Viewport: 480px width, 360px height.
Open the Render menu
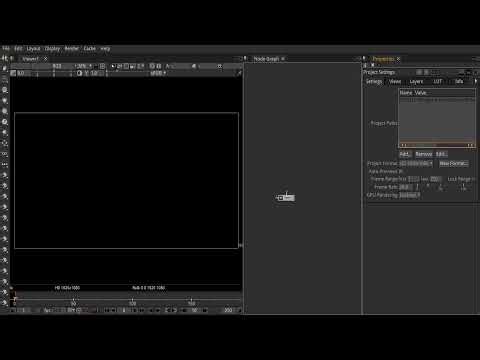(x=71, y=49)
